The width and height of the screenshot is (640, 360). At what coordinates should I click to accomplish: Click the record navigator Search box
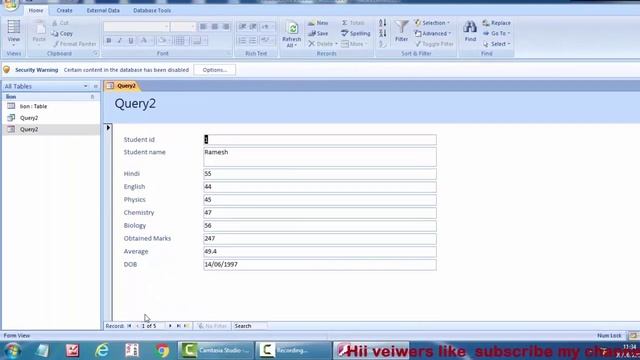(250, 326)
